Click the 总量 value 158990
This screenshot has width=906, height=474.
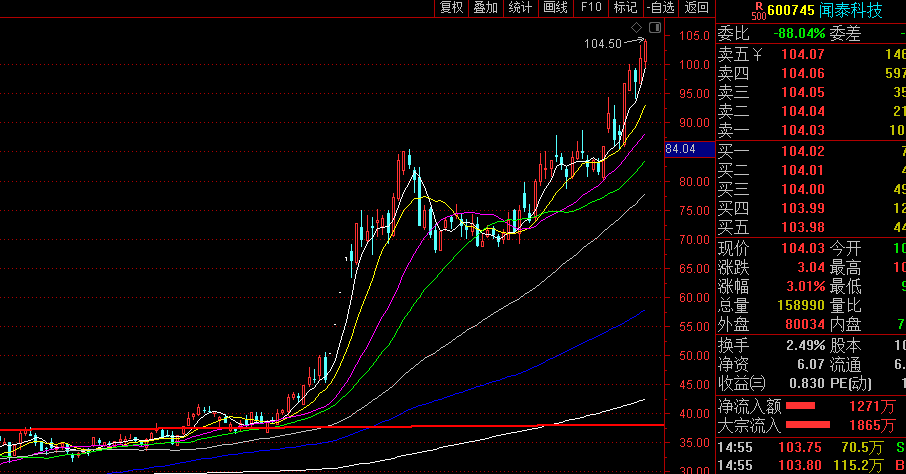(801, 306)
